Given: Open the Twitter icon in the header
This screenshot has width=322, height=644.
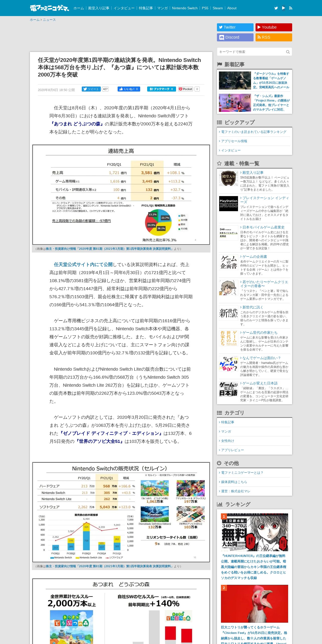Looking at the screenshot, I should coord(276,8).
